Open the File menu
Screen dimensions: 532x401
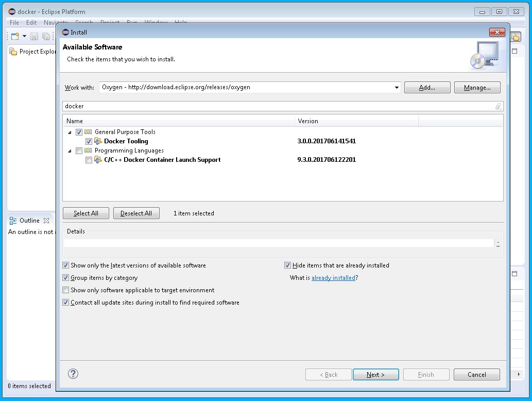pyautogui.click(x=14, y=23)
